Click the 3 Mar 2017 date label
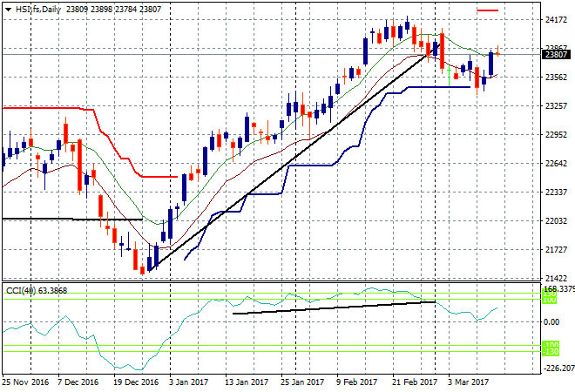Image resolution: width=575 pixels, height=392 pixels. pyautogui.click(x=469, y=382)
